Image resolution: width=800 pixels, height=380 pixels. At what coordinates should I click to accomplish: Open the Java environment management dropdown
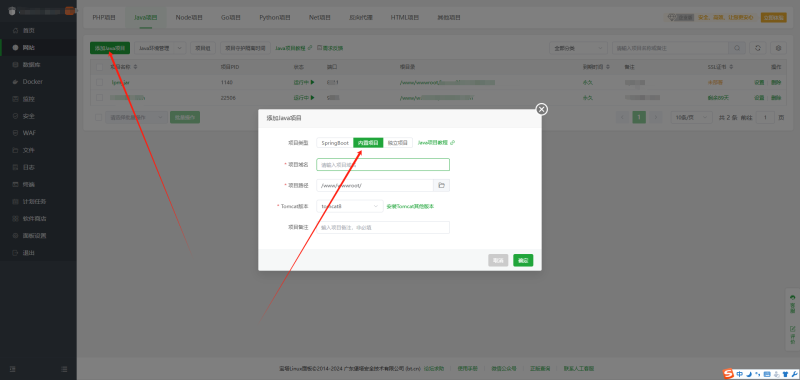click(x=160, y=48)
